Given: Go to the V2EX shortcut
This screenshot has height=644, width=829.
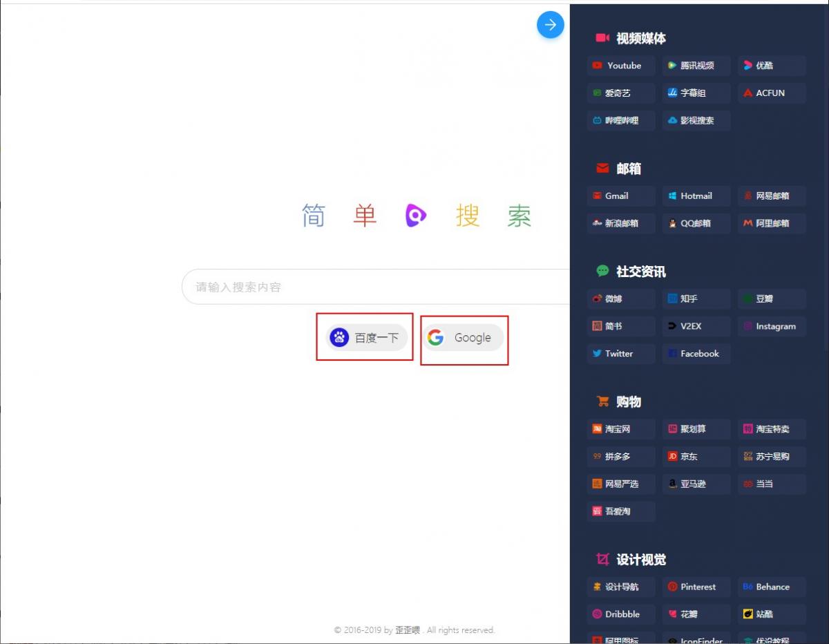Looking at the screenshot, I should (696, 326).
